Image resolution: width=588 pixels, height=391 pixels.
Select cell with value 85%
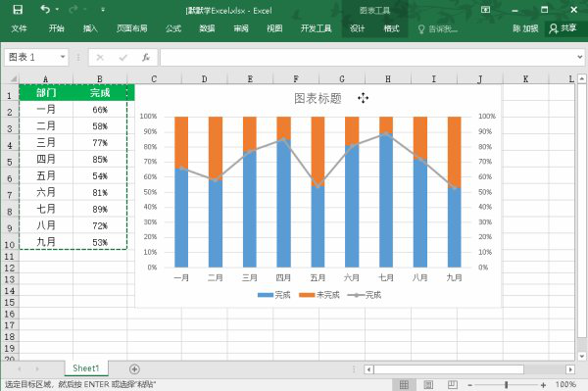(x=100, y=160)
